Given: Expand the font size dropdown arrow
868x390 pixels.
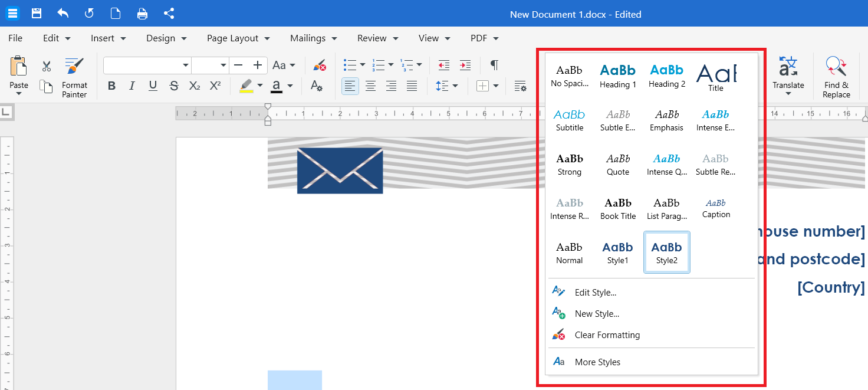Looking at the screenshot, I should [x=223, y=65].
